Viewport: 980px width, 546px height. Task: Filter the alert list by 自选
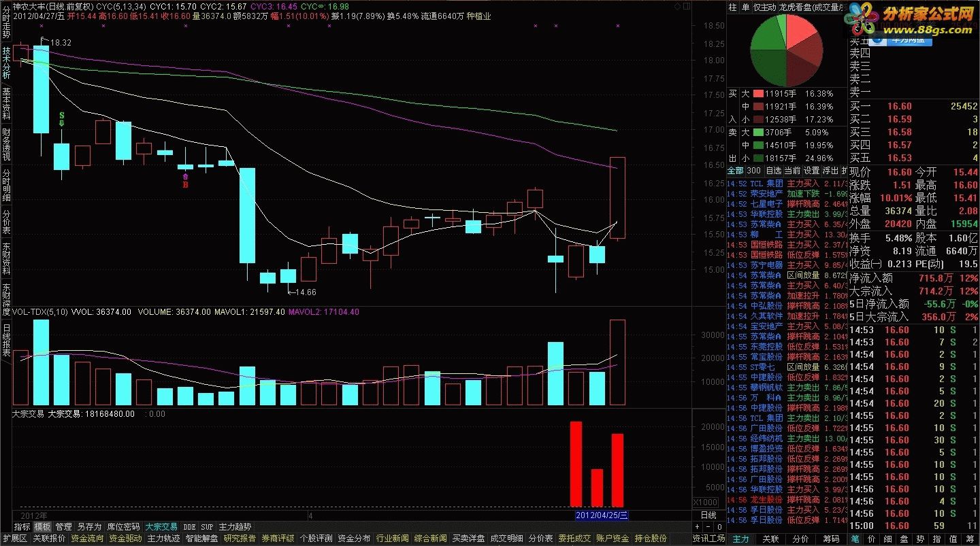pyautogui.click(x=774, y=171)
